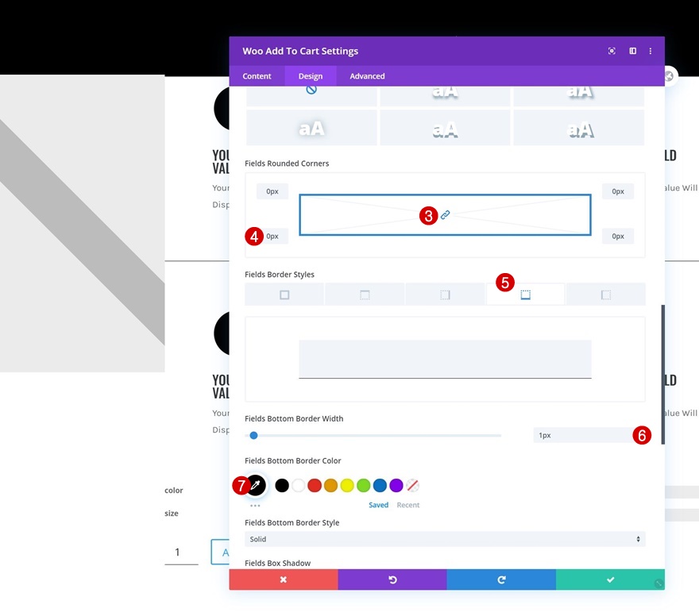699x616 pixels.
Task: Click the 'color' attribute label on page
Action: [173, 491]
